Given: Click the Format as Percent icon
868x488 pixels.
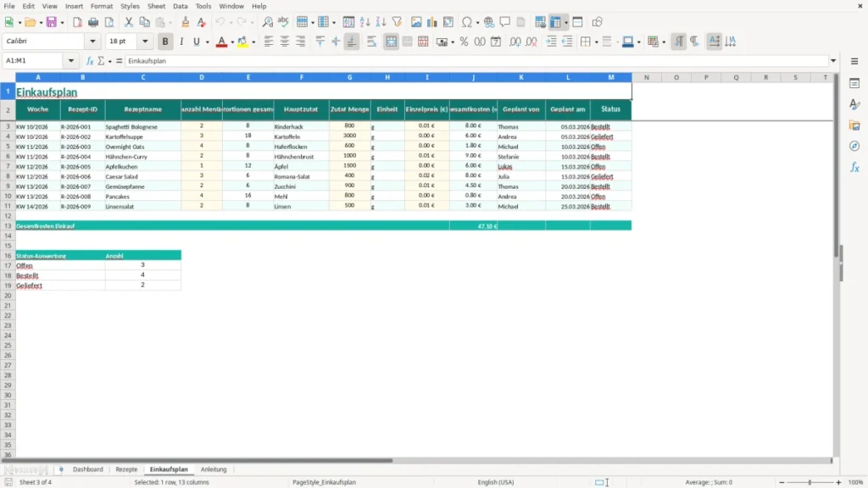Looking at the screenshot, I should (464, 42).
